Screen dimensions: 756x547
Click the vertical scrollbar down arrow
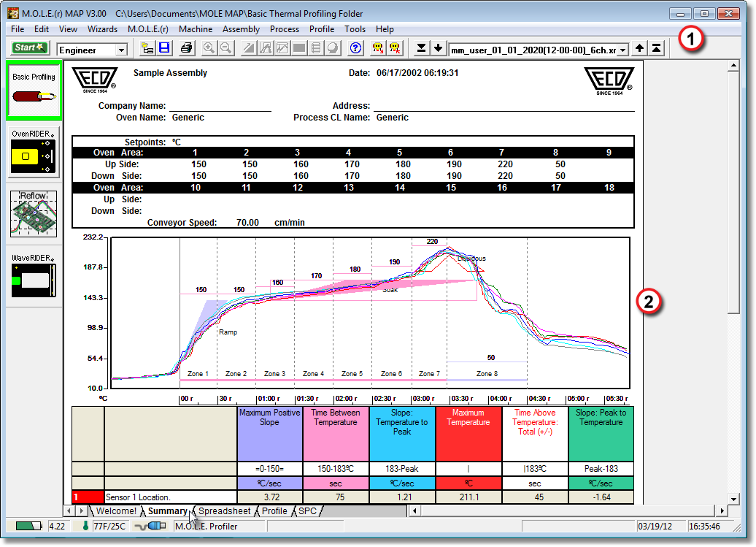733,500
